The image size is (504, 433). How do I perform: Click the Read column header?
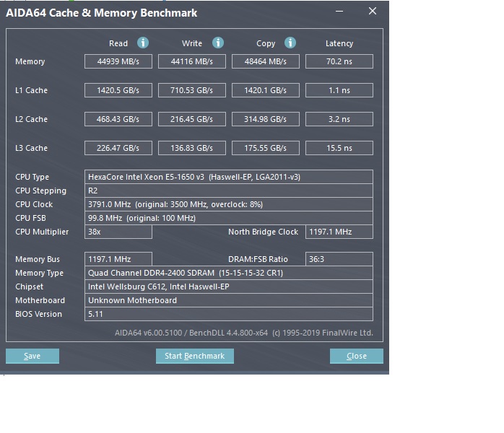pyautogui.click(x=118, y=43)
